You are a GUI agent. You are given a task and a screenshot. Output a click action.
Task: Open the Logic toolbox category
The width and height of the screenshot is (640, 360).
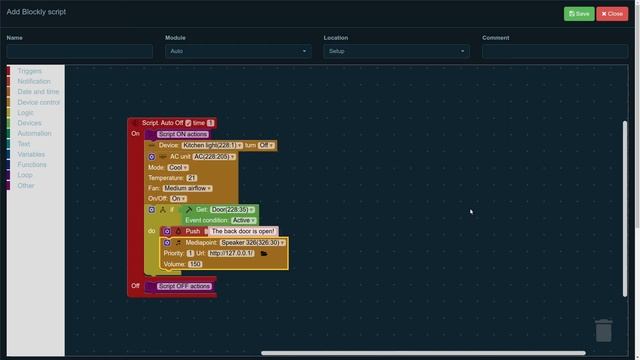[x=25, y=113]
